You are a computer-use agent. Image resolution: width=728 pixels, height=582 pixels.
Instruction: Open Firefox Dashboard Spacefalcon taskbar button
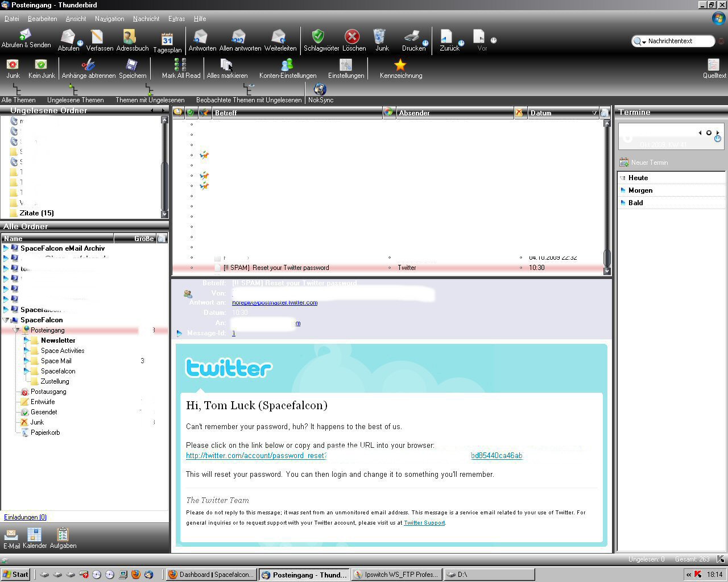(212, 575)
